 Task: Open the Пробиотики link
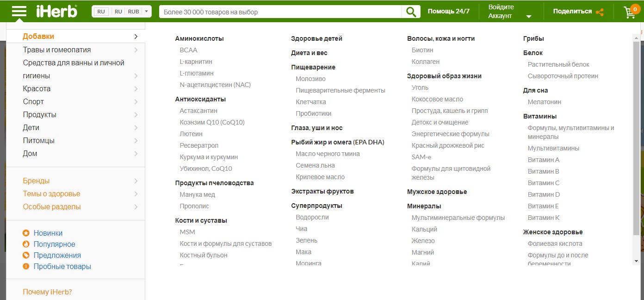(x=313, y=113)
